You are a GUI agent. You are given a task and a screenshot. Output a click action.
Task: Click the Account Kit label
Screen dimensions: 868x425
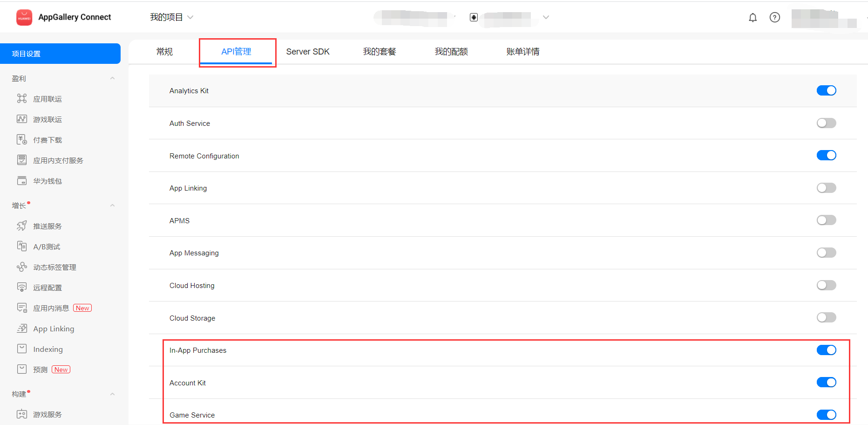pos(188,383)
